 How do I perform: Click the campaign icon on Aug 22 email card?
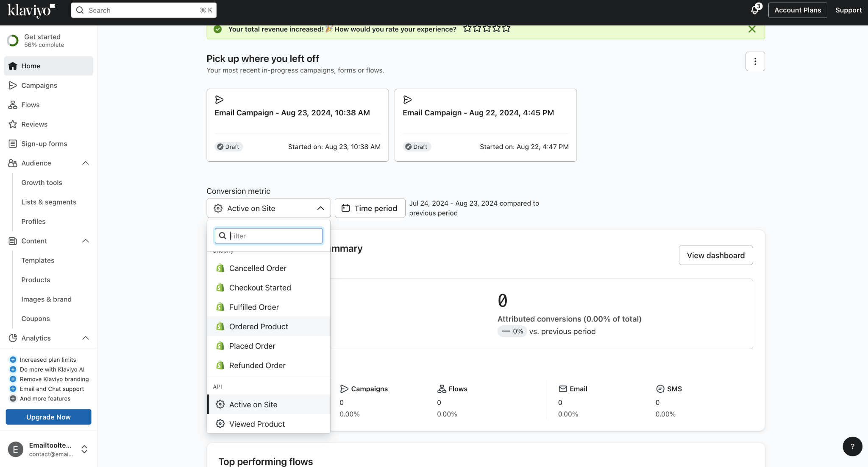click(x=407, y=100)
